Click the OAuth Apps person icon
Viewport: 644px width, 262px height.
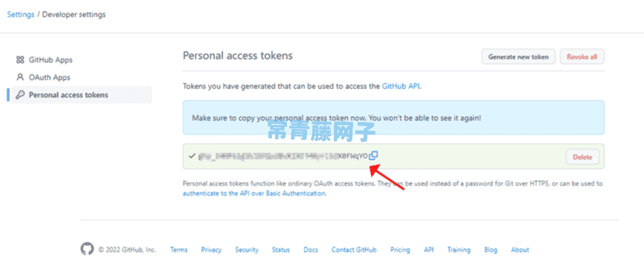point(20,77)
